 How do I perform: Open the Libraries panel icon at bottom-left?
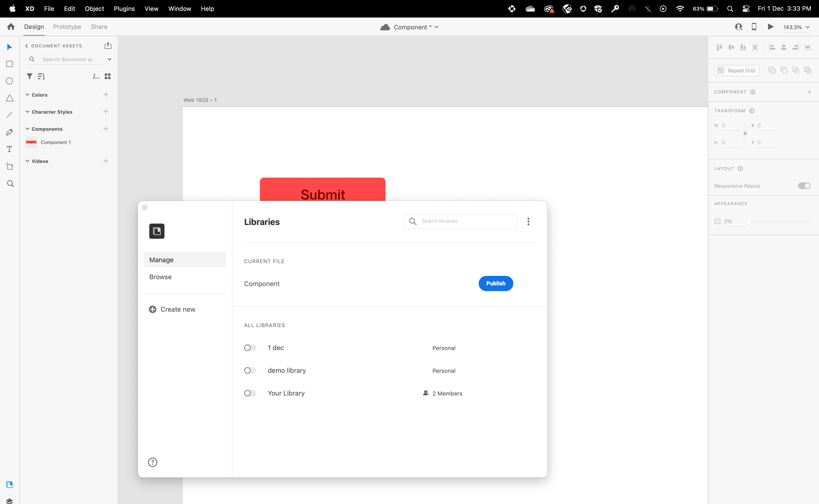[x=10, y=484]
